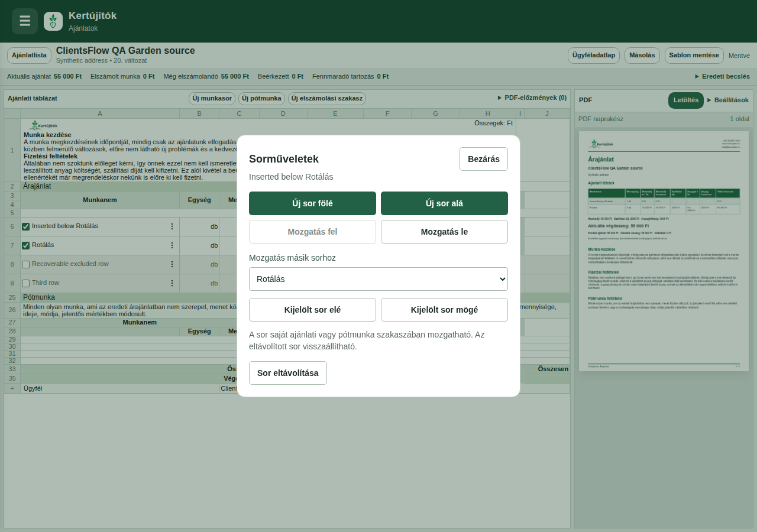Save template via Sablon mentése
This screenshot has height=532, width=757.
click(694, 56)
